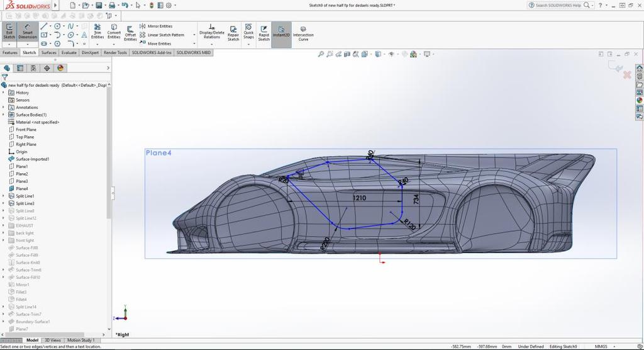
Task: Open SOLIDWORKS Resources home icon
Action: click(x=640, y=68)
